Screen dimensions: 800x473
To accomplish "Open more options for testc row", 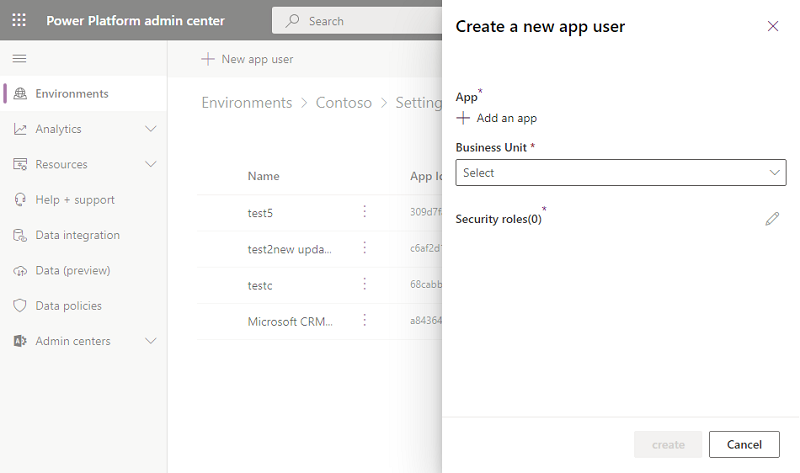I will pyautogui.click(x=365, y=285).
